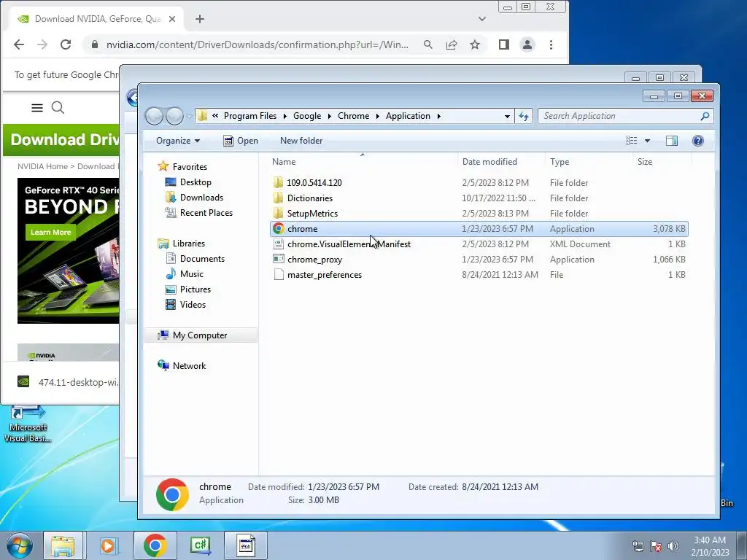Open the view options dropdown arrow
This screenshot has height=560, width=747.
click(647, 141)
